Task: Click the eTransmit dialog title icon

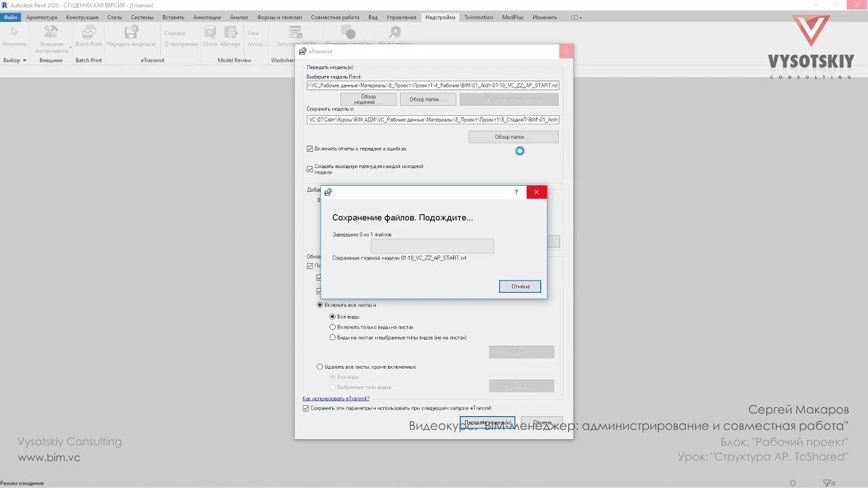Action: tap(302, 52)
